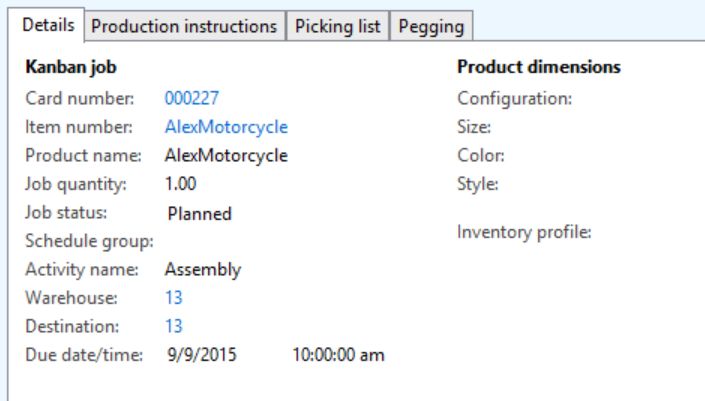Switch to the Details tab
The height and width of the screenshot is (401, 705).
coord(46,26)
